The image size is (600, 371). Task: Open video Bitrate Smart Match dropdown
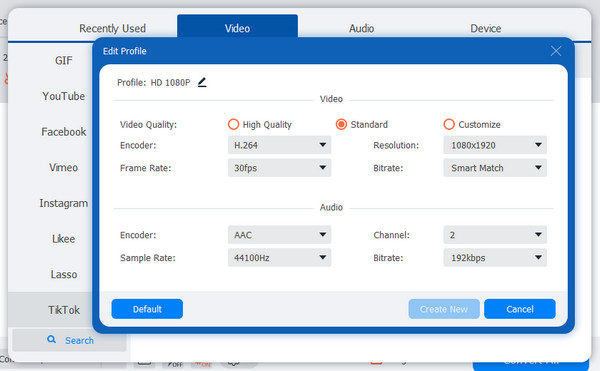click(495, 168)
